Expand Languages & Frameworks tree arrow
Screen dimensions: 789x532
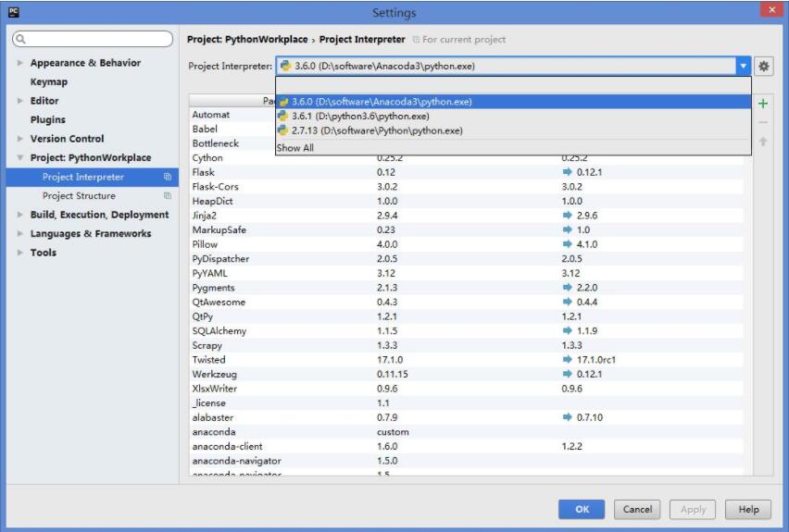pyautogui.click(x=20, y=233)
